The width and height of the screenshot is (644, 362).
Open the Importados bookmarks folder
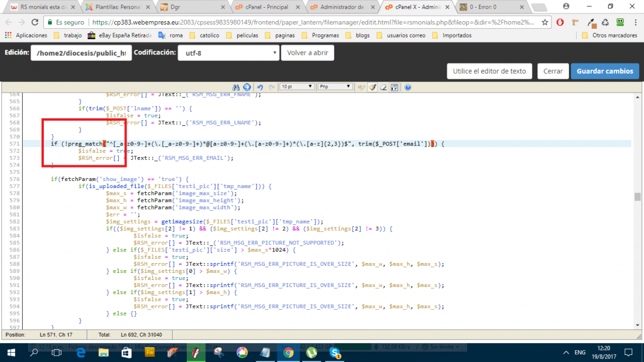452,35
